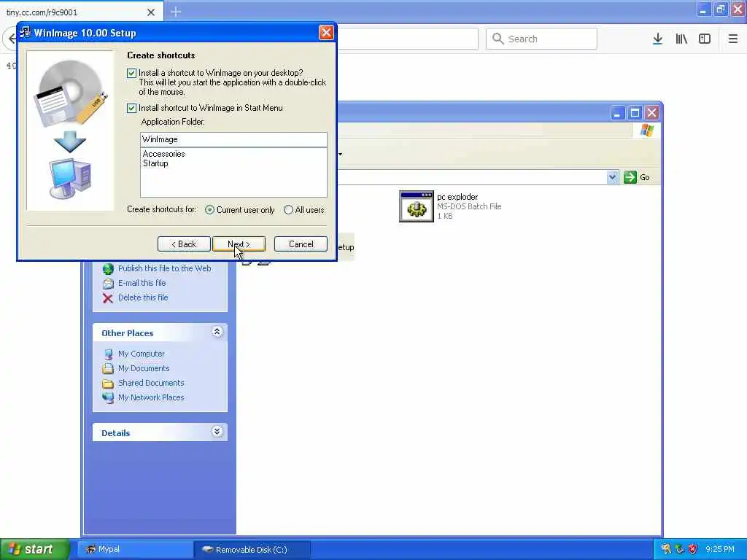
Task: Toggle the browser sidebar icon
Action: pyautogui.click(x=705, y=39)
